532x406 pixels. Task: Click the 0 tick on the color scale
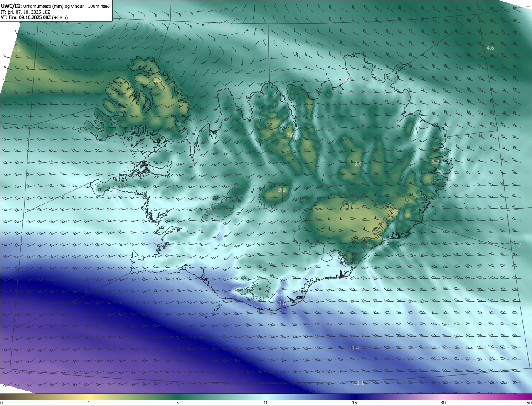click(x=2, y=403)
